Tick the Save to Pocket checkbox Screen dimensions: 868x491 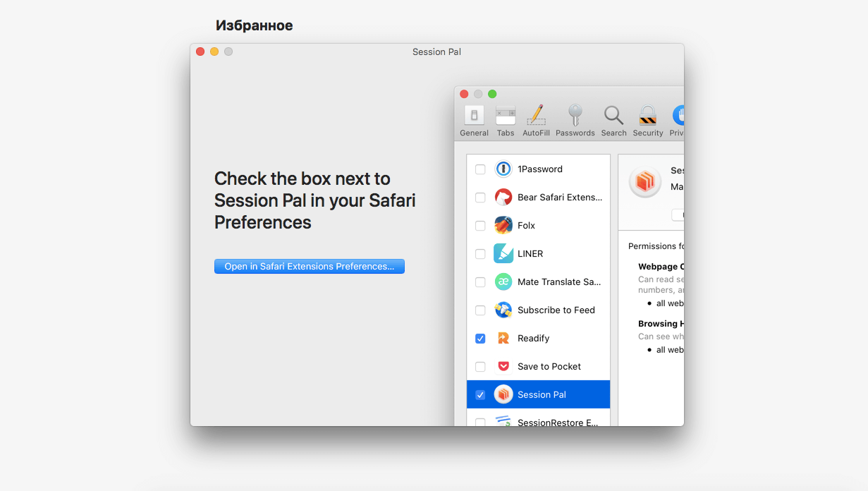coord(480,367)
